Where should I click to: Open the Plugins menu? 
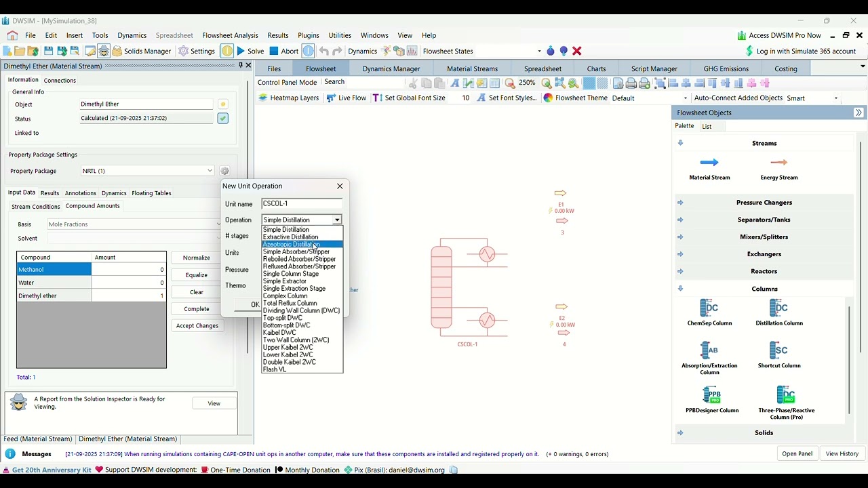point(309,35)
